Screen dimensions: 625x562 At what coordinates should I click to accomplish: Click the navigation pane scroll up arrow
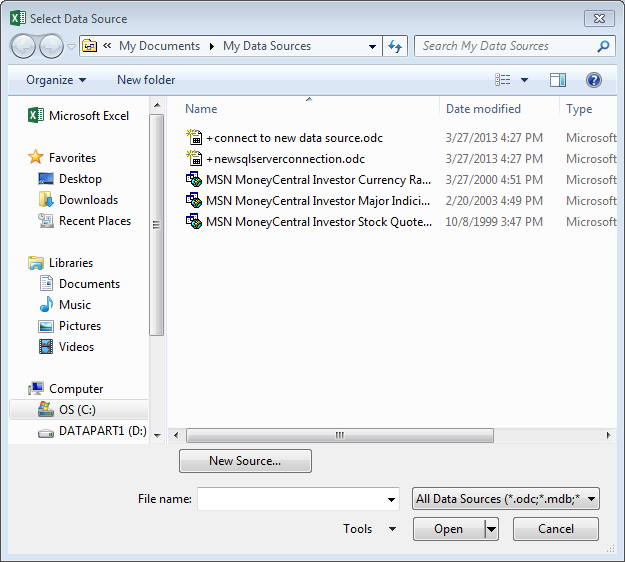pyautogui.click(x=157, y=105)
